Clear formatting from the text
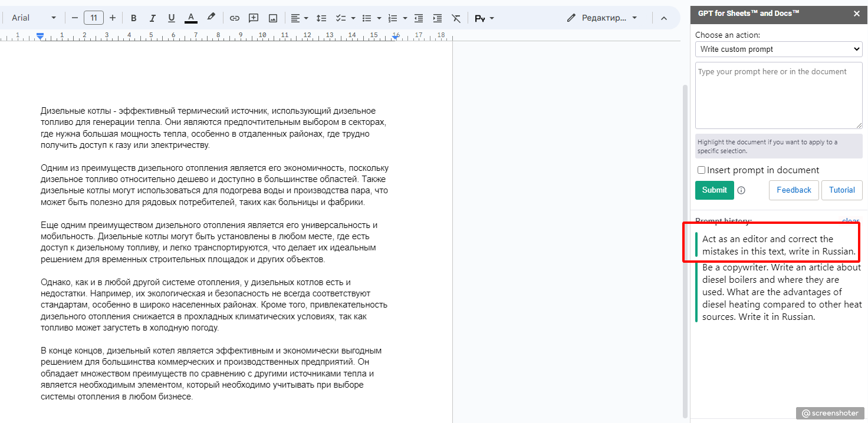This screenshot has height=423, width=868. coord(456,18)
